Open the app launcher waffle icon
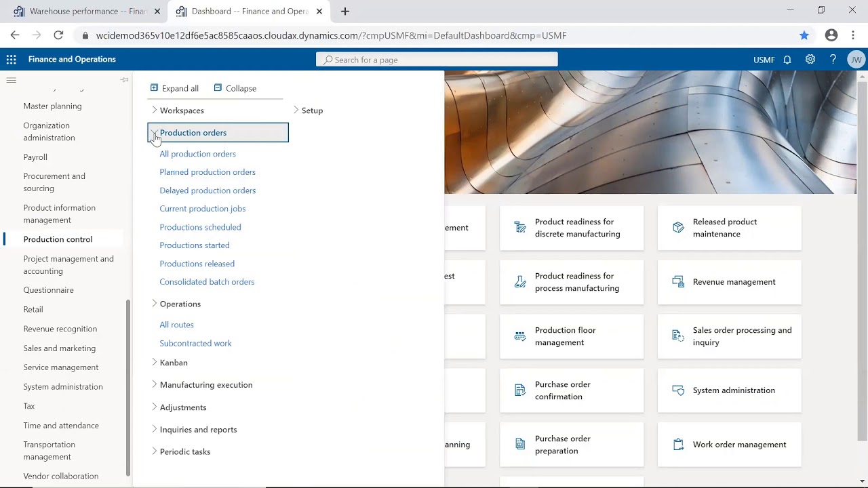 click(x=11, y=60)
